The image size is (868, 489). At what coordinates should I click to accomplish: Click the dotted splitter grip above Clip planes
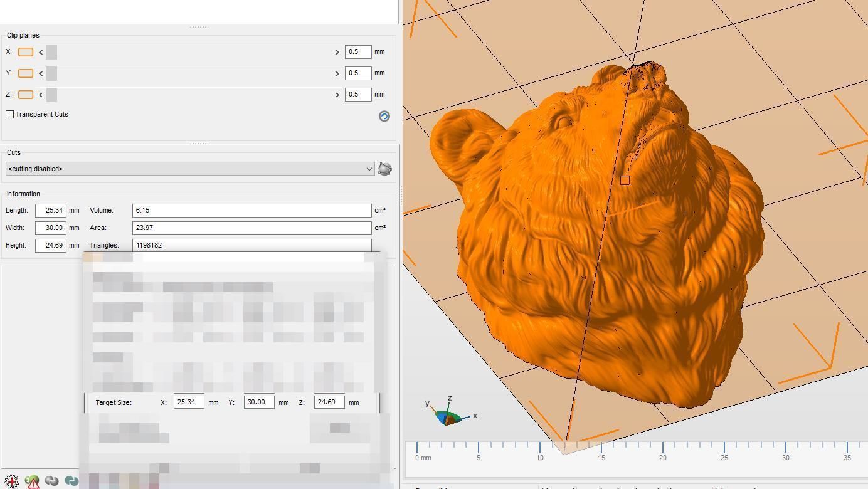(199, 27)
